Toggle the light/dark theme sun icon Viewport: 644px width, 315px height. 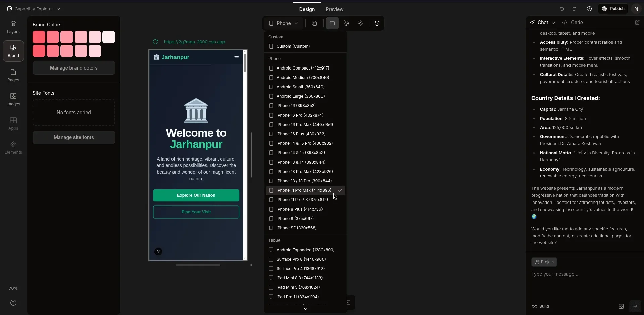360,23
